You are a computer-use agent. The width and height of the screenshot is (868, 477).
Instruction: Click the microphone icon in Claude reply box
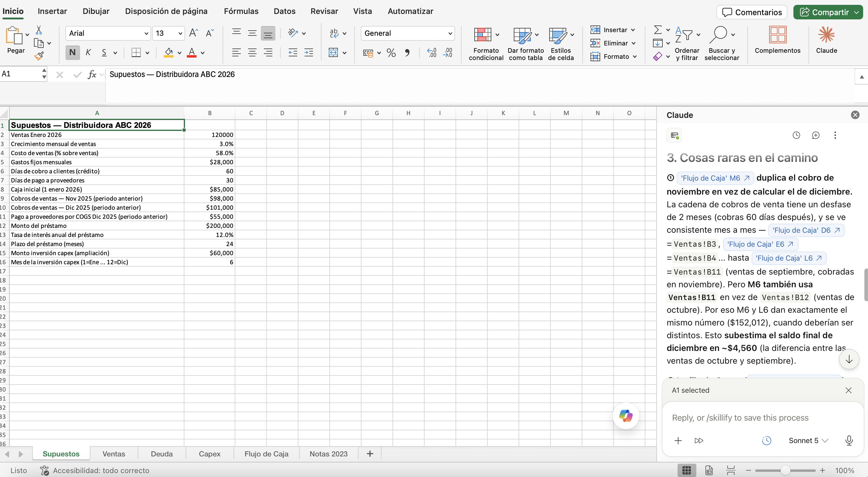click(849, 440)
